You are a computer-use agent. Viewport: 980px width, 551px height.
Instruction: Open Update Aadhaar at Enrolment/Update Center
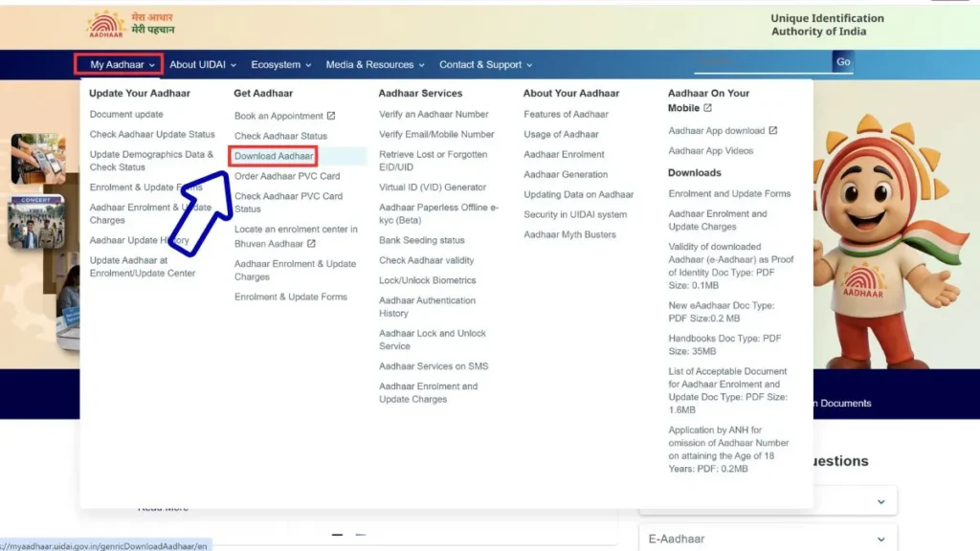point(143,267)
